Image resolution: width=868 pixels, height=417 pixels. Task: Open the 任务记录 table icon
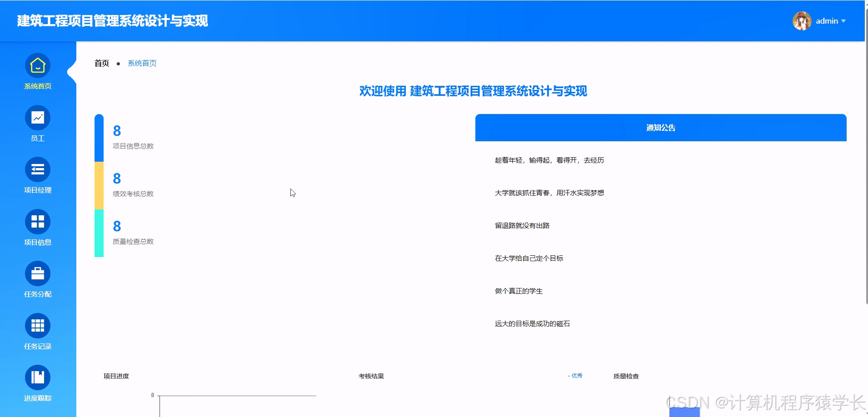click(38, 326)
